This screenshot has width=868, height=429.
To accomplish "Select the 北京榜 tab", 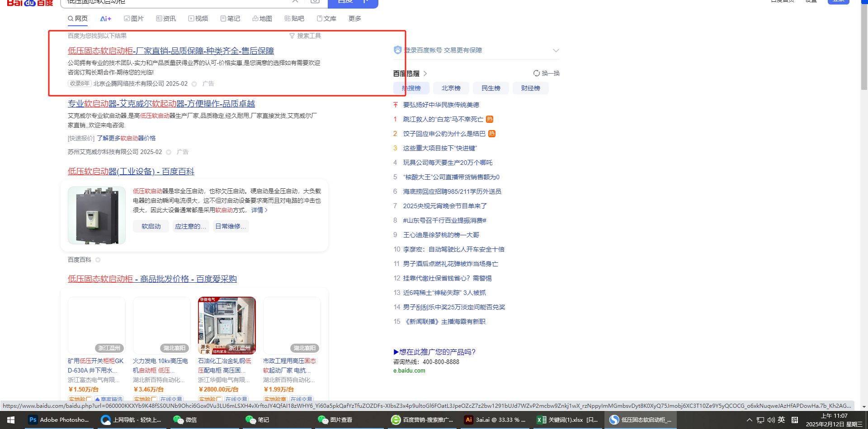I will click(451, 88).
